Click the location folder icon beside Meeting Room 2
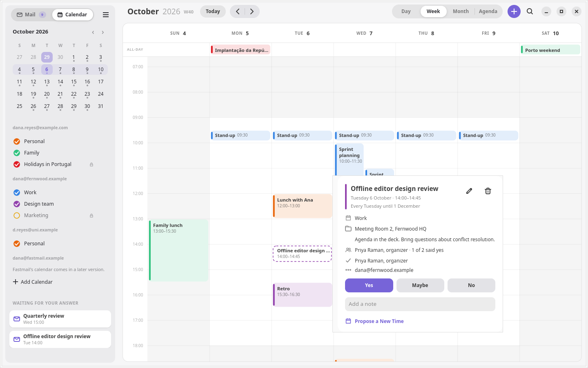The image size is (588, 368). coord(348,229)
